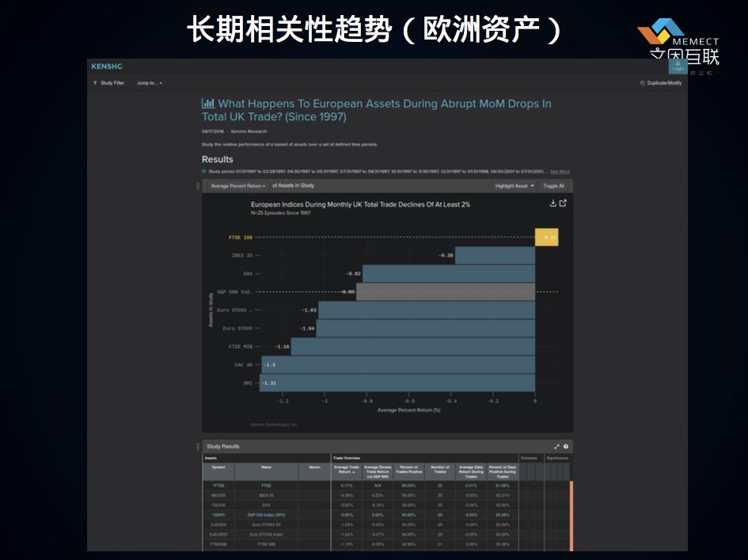
Task: Click the KENSHO logo
Action: [x=107, y=66]
